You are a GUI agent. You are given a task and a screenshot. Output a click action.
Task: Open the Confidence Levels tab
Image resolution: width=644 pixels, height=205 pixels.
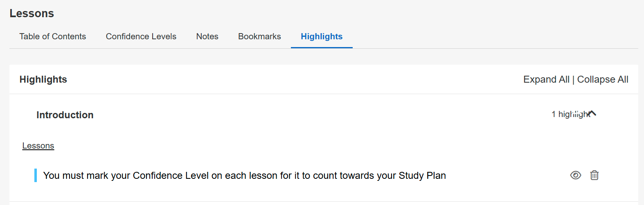point(141,36)
